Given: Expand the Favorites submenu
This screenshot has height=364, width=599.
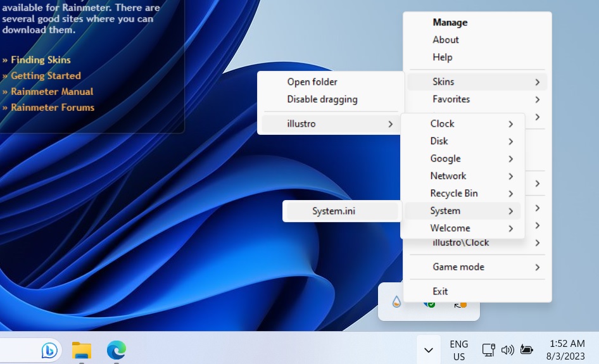Looking at the screenshot, I should [x=477, y=99].
